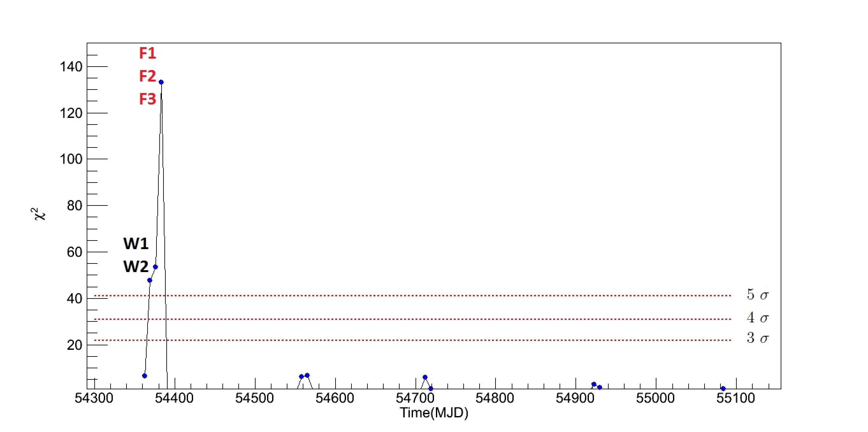The width and height of the screenshot is (868, 432).
Task: Click the rightmost blue data point near 55080
Action: point(723,389)
